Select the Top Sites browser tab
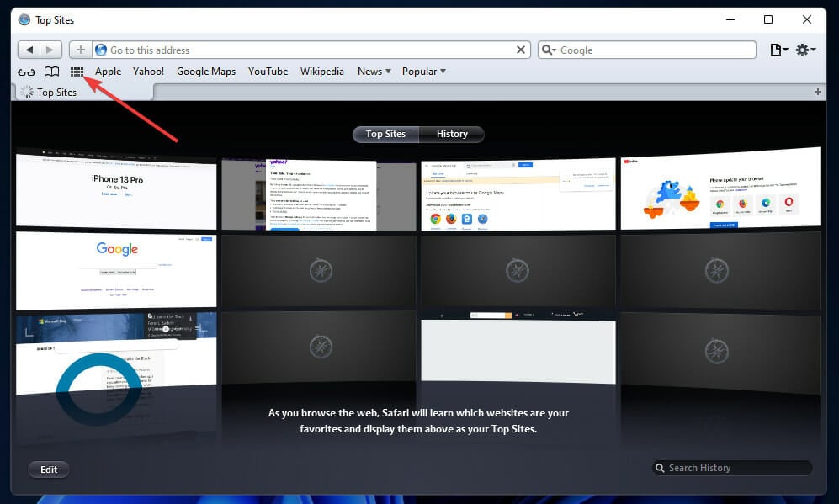This screenshot has height=504, width=839. point(83,92)
